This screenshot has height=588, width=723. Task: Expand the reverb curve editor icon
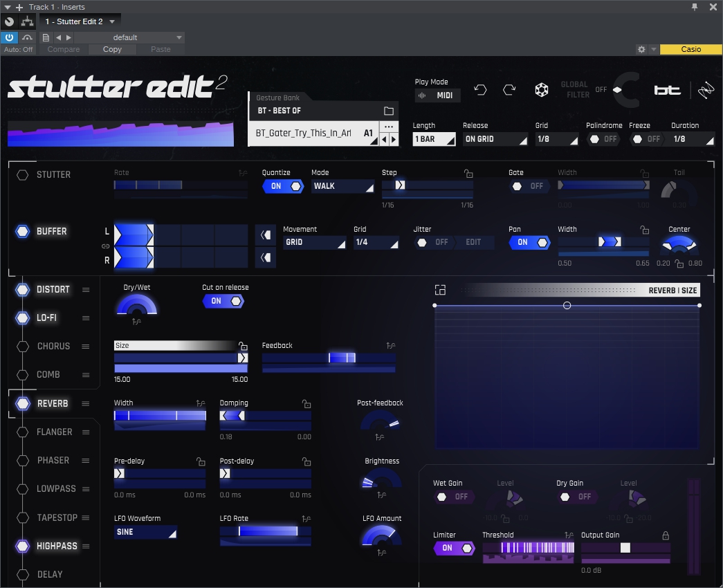(440, 290)
